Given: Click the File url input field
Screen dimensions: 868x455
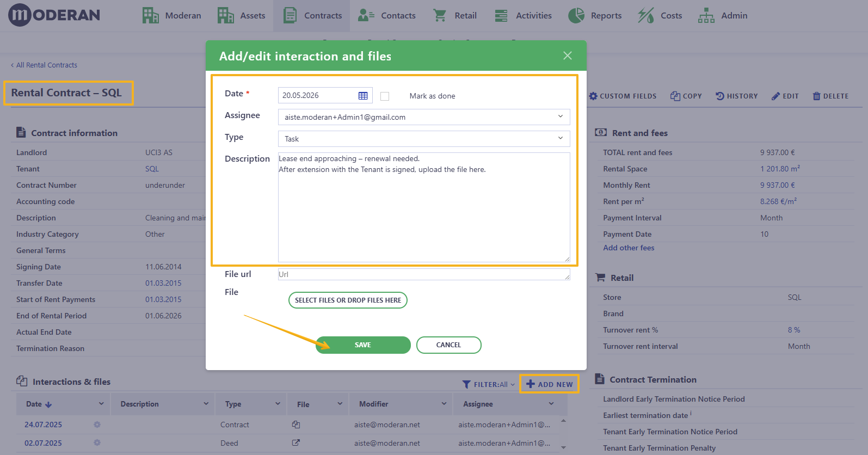Looking at the screenshot, I should click(424, 274).
